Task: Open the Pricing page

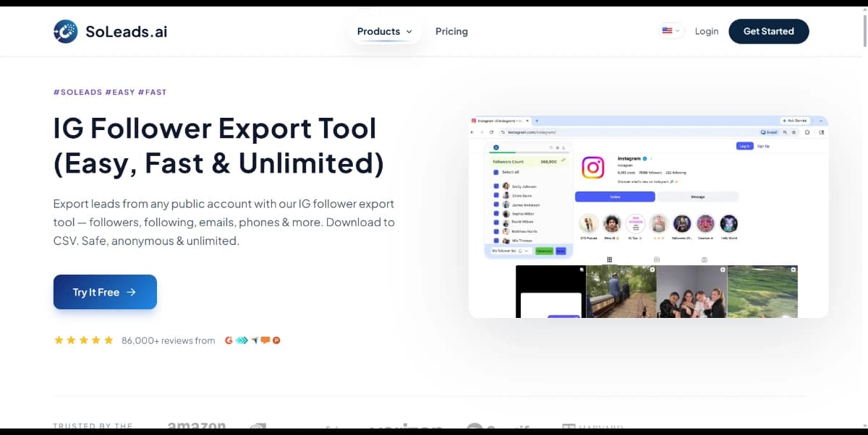Action: point(451,31)
